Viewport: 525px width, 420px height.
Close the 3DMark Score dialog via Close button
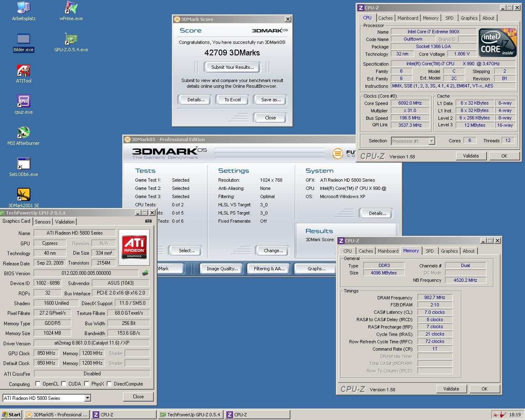pos(270,118)
